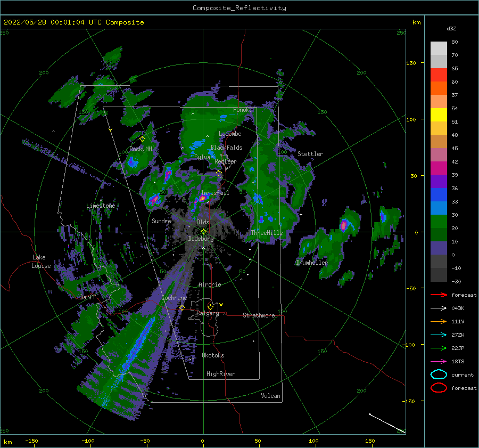The height and width of the screenshot is (448, 479).
Task: Click the RockyMH label
Action: coord(141,149)
